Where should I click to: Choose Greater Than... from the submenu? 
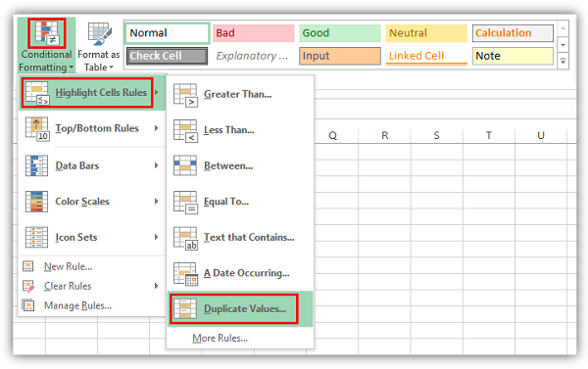pyautogui.click(x=240, y=94)
